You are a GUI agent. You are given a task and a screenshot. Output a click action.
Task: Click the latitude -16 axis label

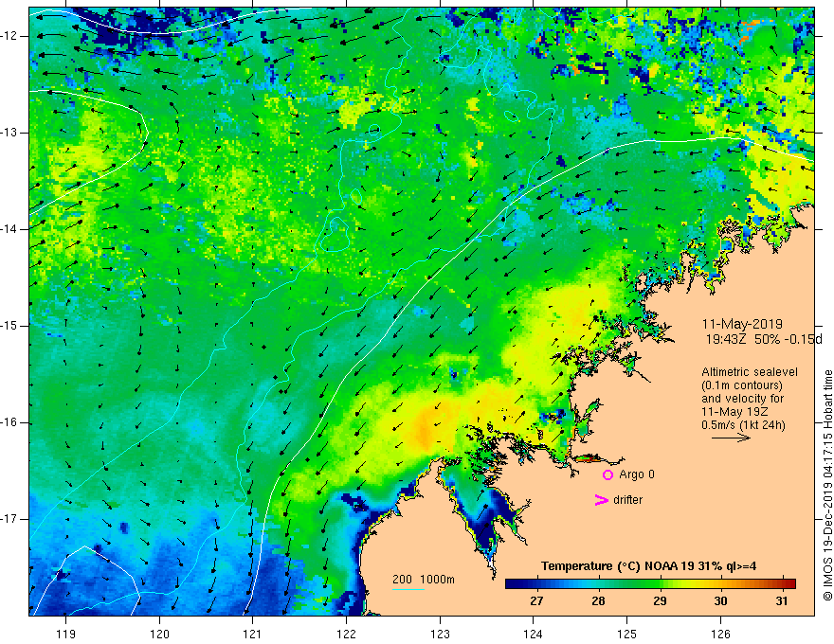[x=9, y=423]
